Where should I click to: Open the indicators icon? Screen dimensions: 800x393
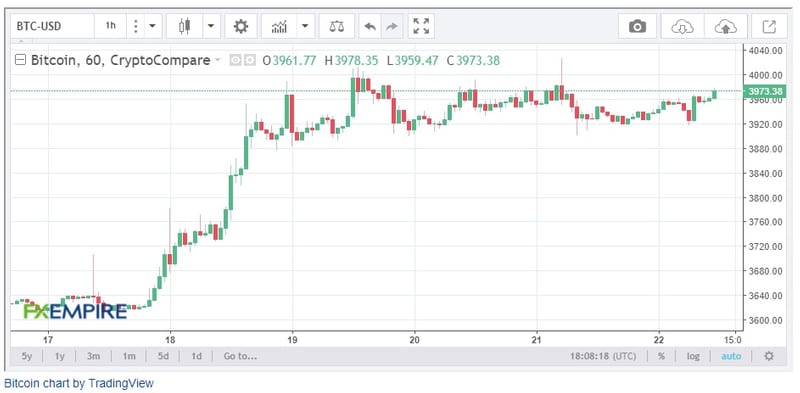click(x=279, y=26)
